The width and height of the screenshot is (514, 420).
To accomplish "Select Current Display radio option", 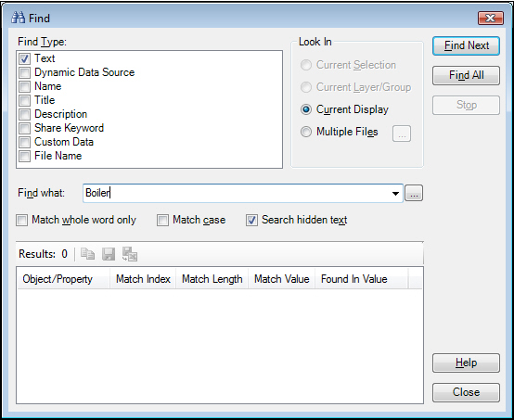I will (x=306, y=109).
